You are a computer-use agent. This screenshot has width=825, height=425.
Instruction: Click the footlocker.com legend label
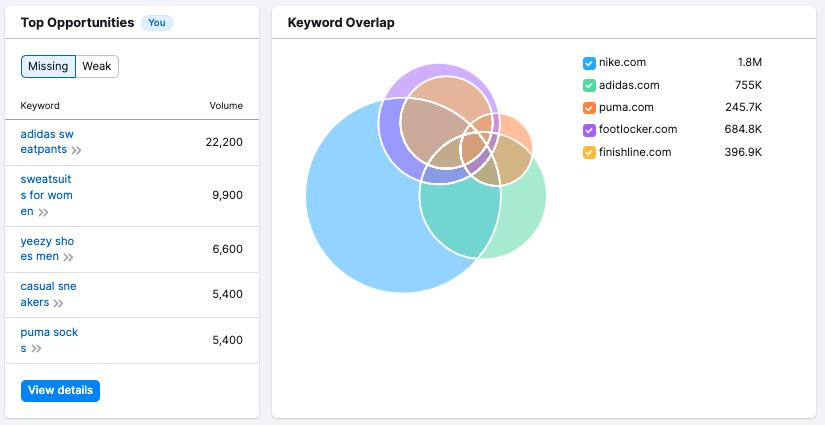pos(638,129)
